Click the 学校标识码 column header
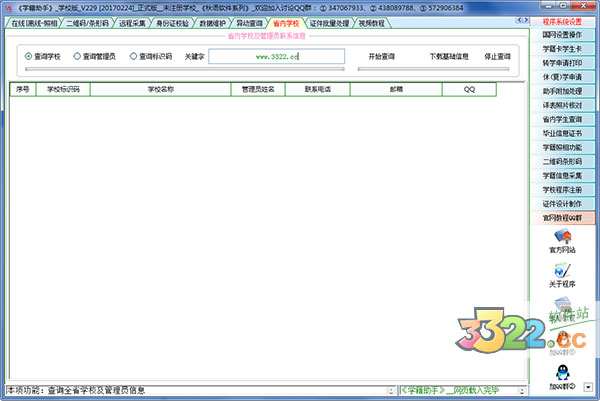This screenshot has width=600, height=401. tap(63, 89)
